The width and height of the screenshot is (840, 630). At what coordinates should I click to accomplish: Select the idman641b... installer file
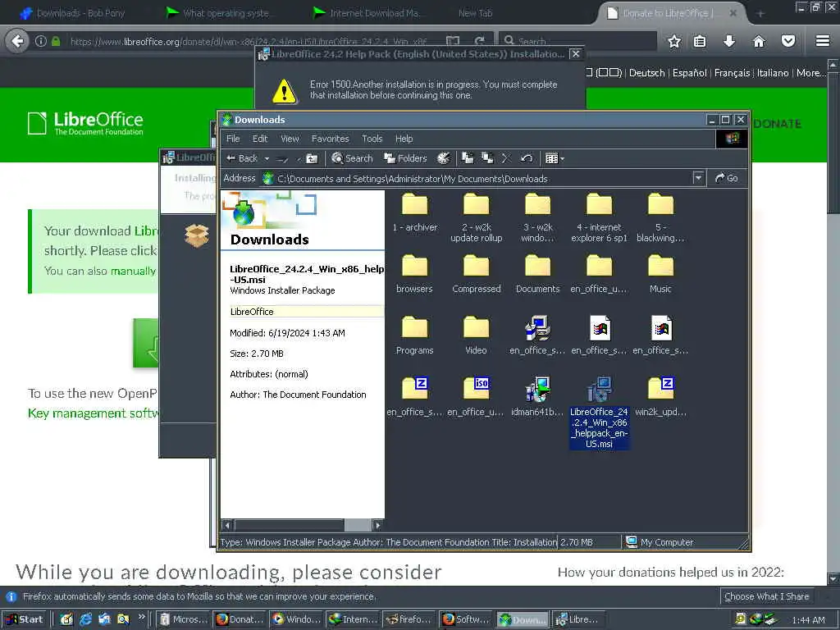pyautogui.click(x=537, y=397)
